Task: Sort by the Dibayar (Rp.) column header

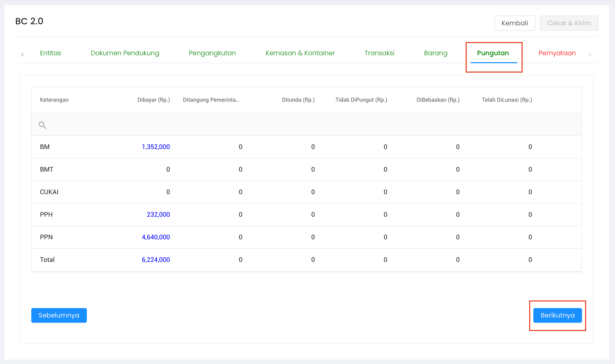Action: pos(154,100)
